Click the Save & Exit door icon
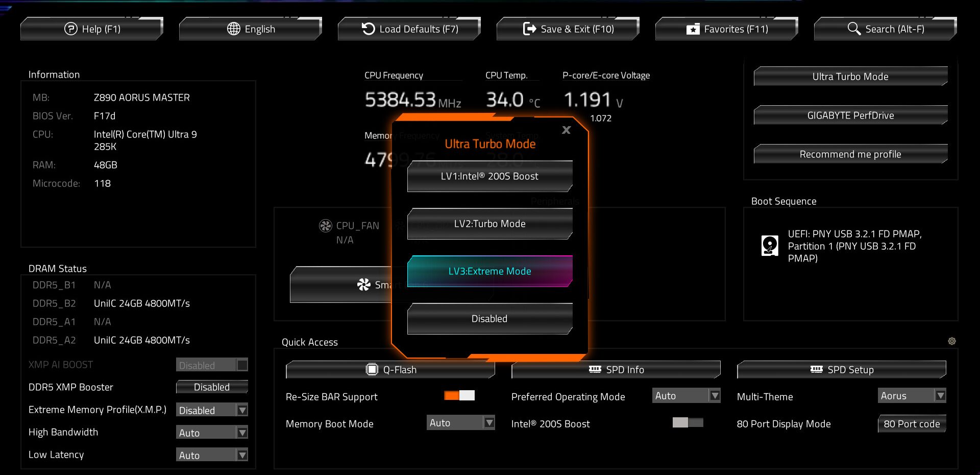 point(530,29)
